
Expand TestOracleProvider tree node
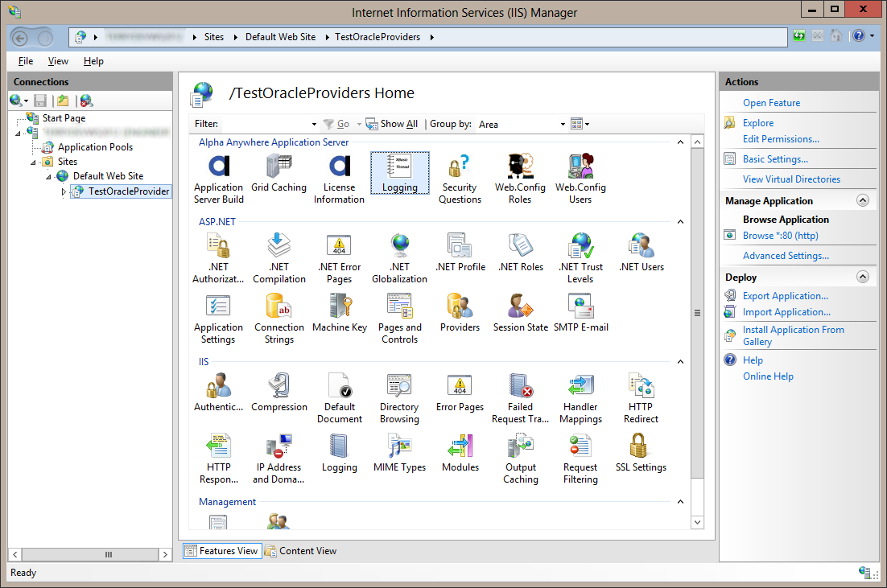click(x=64, y=191)
